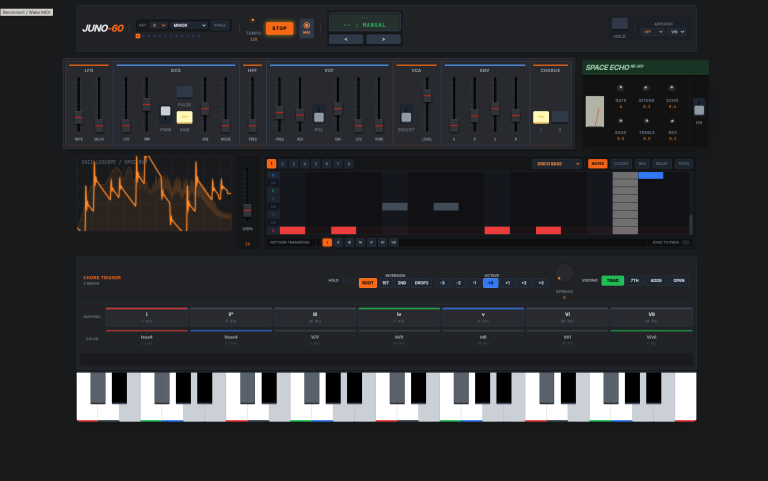Trigger diatonic chord iv pad
Viewport: 768px width, 481px height.
(x=399, y=317)
